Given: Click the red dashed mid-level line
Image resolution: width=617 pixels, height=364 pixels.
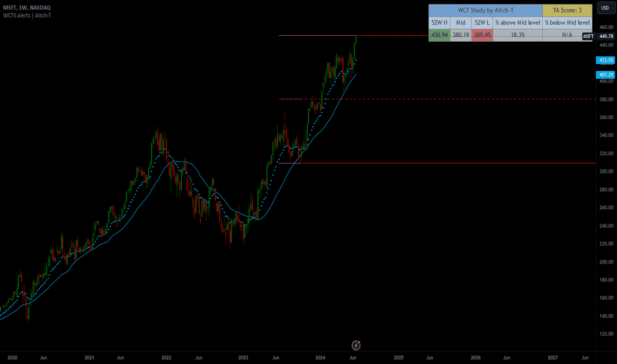Looking at the screenshot, I should [x=437, y=99].
